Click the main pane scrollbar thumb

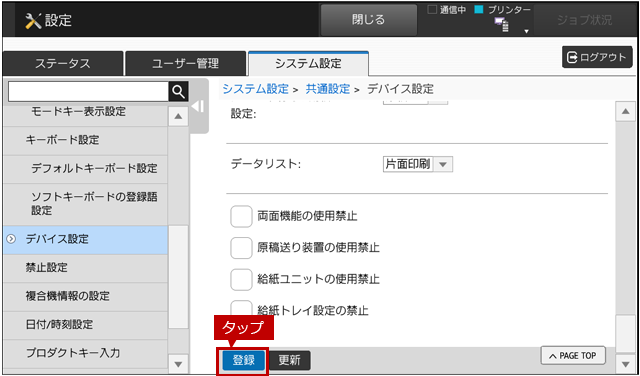click(x=625, y=333)
